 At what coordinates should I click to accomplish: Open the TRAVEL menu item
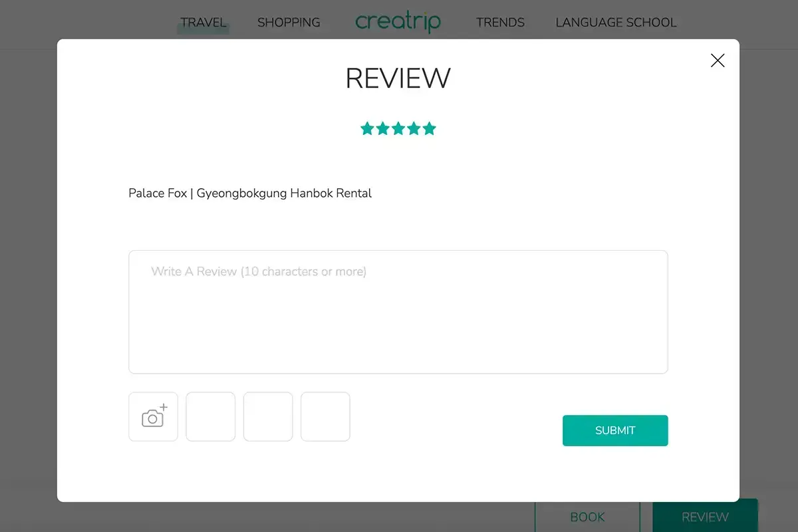203,23
